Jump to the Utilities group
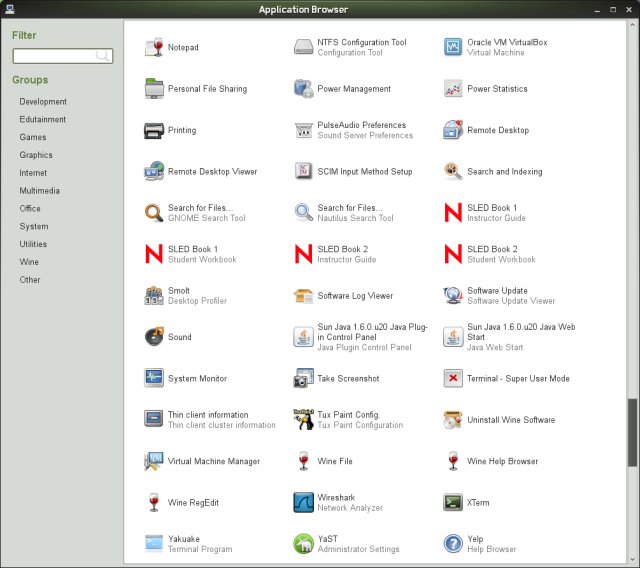Screen dimensions: 640x568 pyautogui.click(x=33, y=244)
